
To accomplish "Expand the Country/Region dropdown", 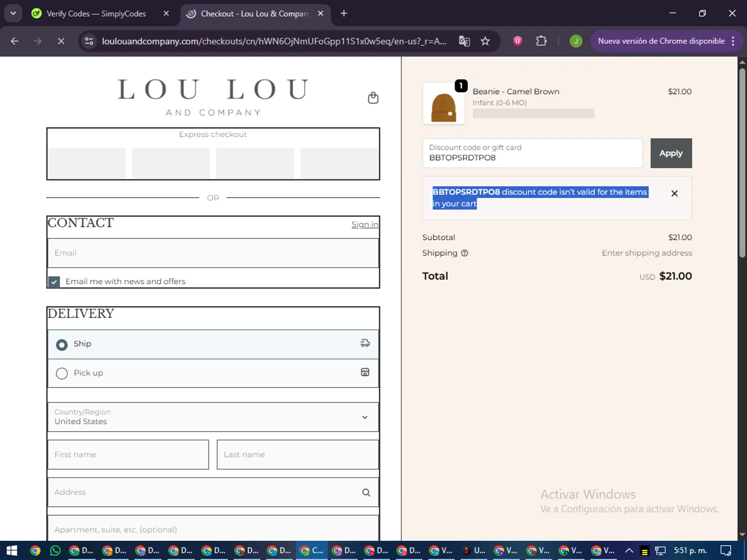I will pyautogui.click(x=213, y=417).
